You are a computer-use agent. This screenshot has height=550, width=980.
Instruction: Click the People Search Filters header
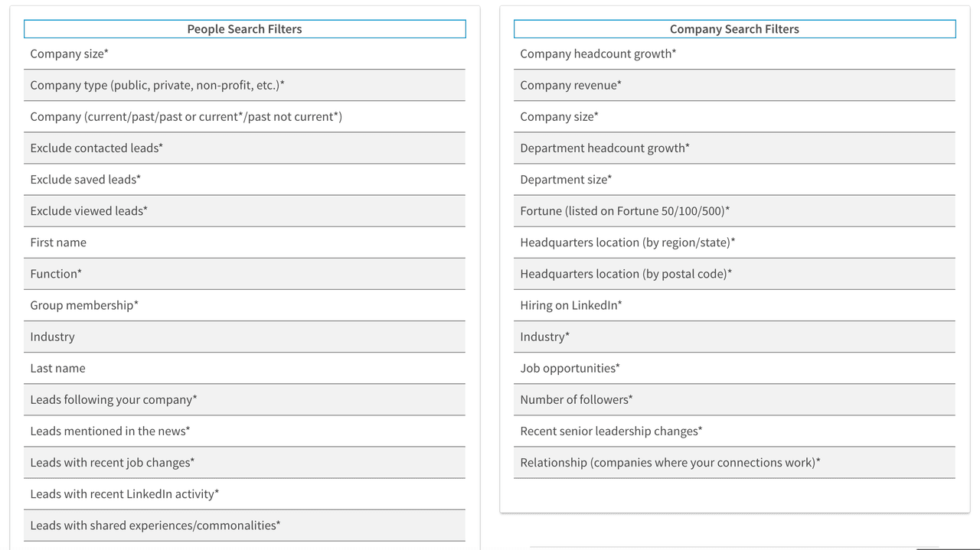coord(244,29)
